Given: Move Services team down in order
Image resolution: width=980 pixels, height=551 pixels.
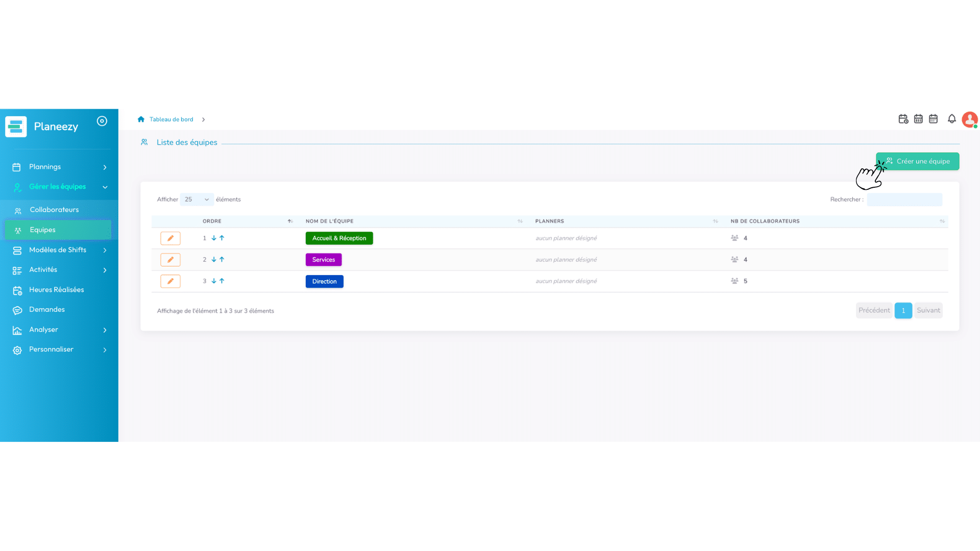Looking at the screenshot, I should tap(214, 260).
